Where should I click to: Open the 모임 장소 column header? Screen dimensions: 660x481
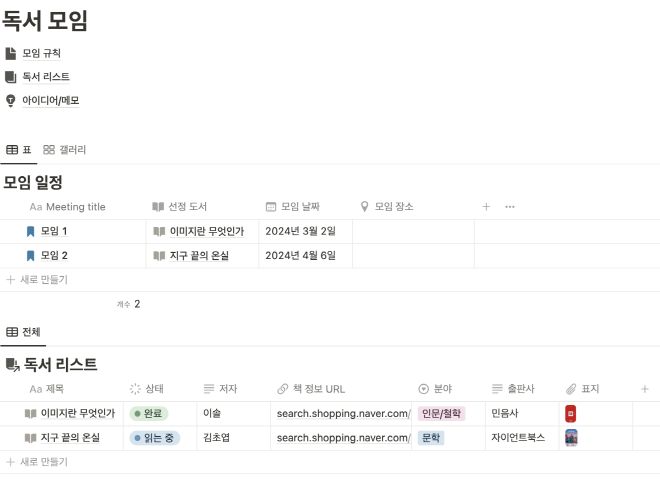point(387,207)
